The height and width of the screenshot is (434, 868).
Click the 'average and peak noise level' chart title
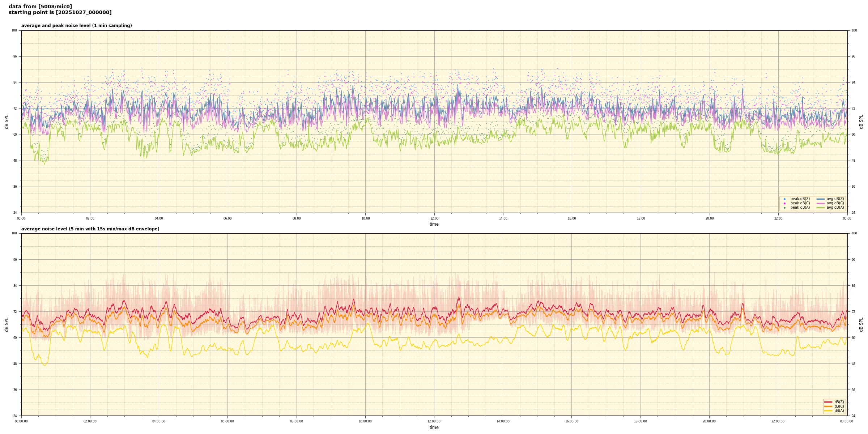coord(76,26)
